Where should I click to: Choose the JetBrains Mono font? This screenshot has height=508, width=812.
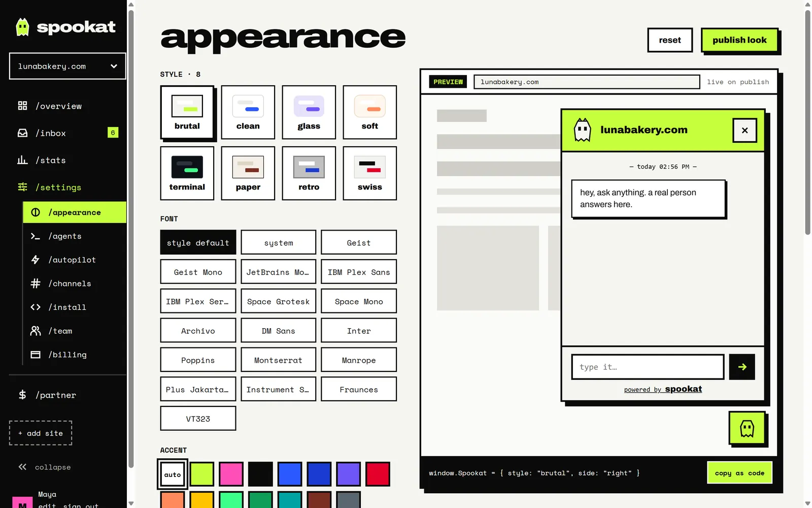coord(278,272)
